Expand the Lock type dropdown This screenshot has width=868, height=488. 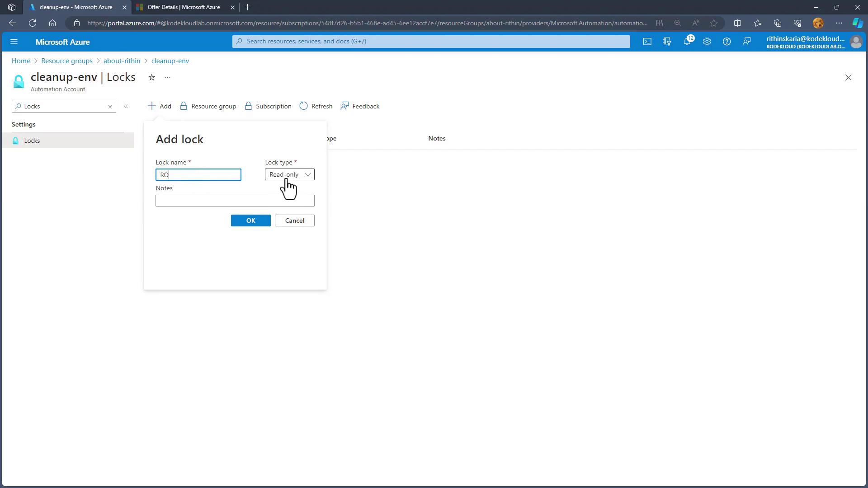(289, 174)
